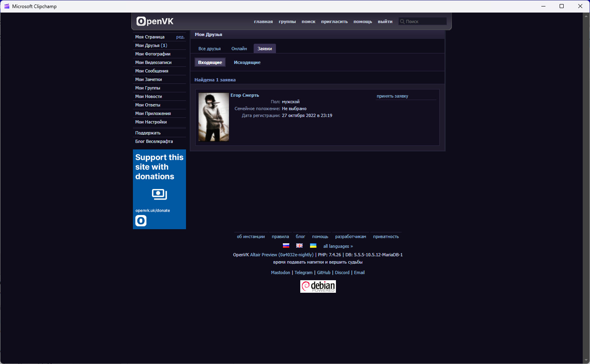590x364 pixels.
Task: Click the search magnifier icon
Action: pos(402,21)
